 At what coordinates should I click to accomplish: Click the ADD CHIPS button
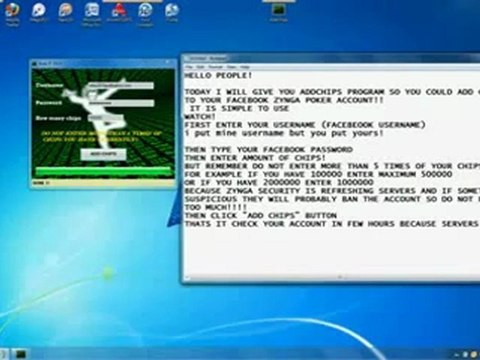(x=103, y=154)
